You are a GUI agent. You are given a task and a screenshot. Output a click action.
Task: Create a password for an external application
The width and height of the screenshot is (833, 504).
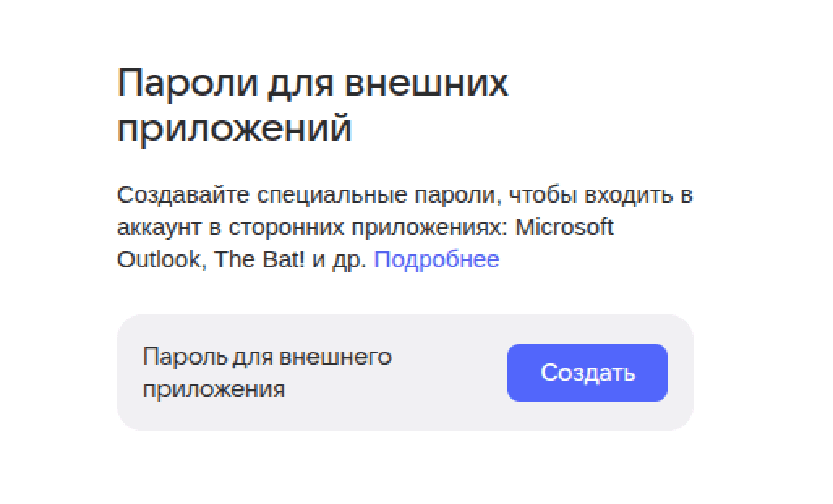[586, 372]
